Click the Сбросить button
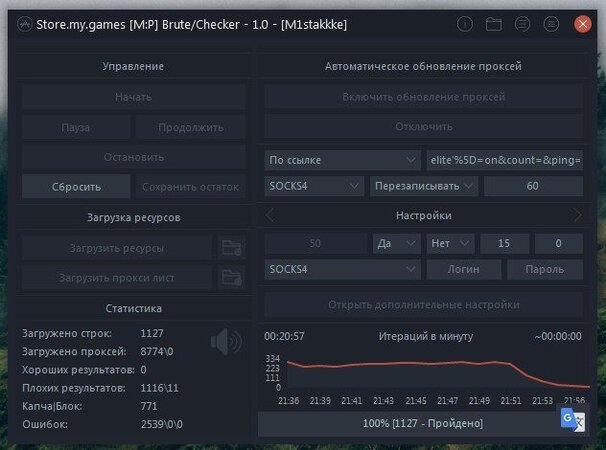Screen dimensions: 606x450 tap(76, 187)
